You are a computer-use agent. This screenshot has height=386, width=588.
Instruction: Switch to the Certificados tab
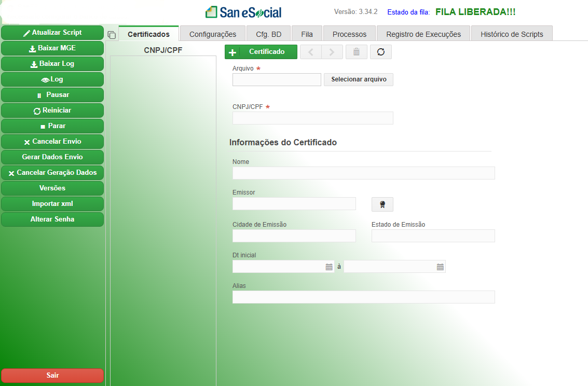[148, 34]
